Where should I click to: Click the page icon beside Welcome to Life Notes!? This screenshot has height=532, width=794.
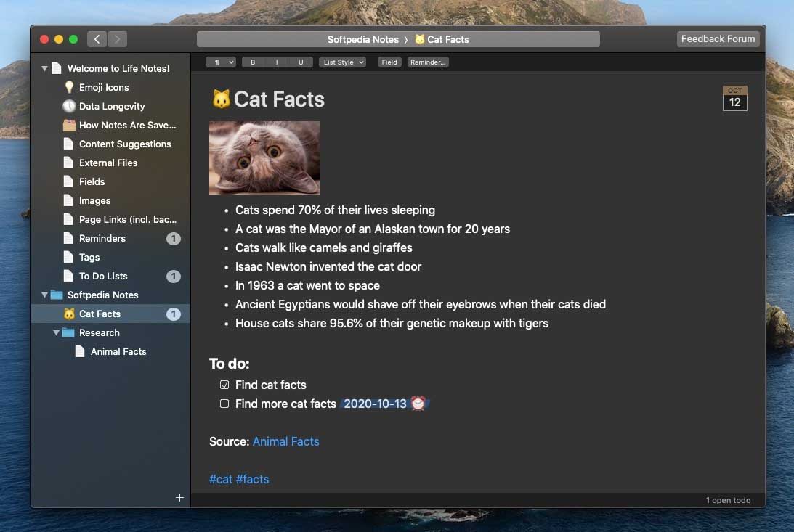click(x=57, y=68)
